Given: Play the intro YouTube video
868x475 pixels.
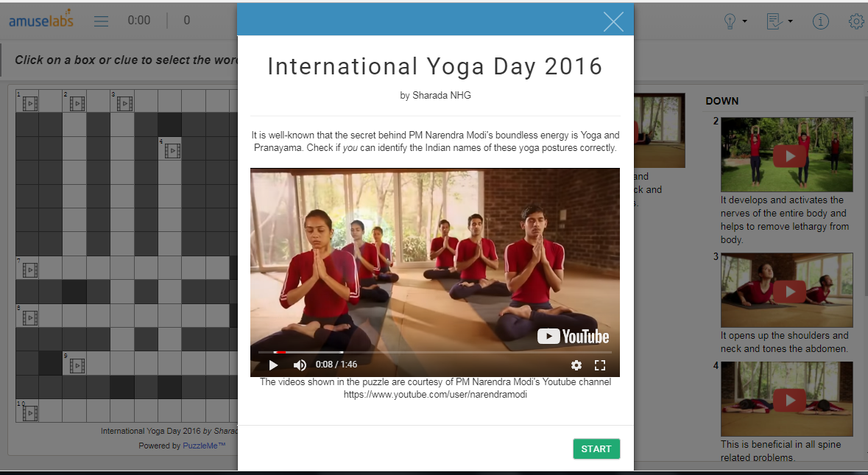Looking at the screenshot, I should pos(273,365).
